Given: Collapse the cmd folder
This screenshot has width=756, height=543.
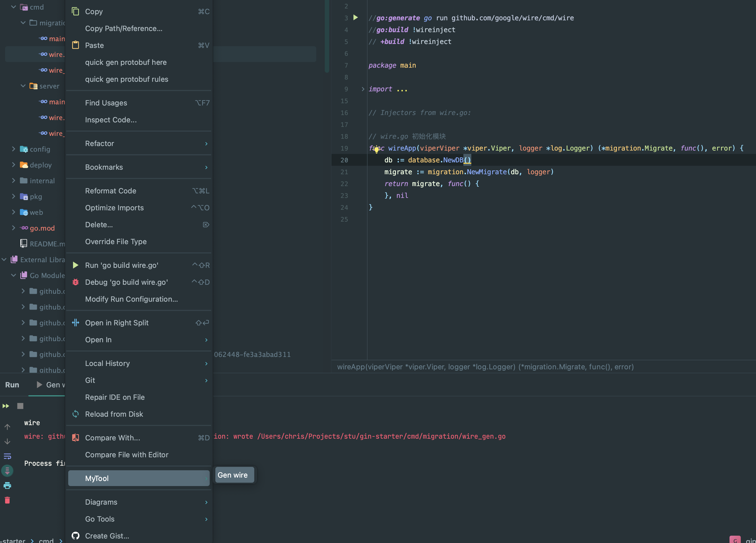Looking at the screenshot, I should coord(14,7).
